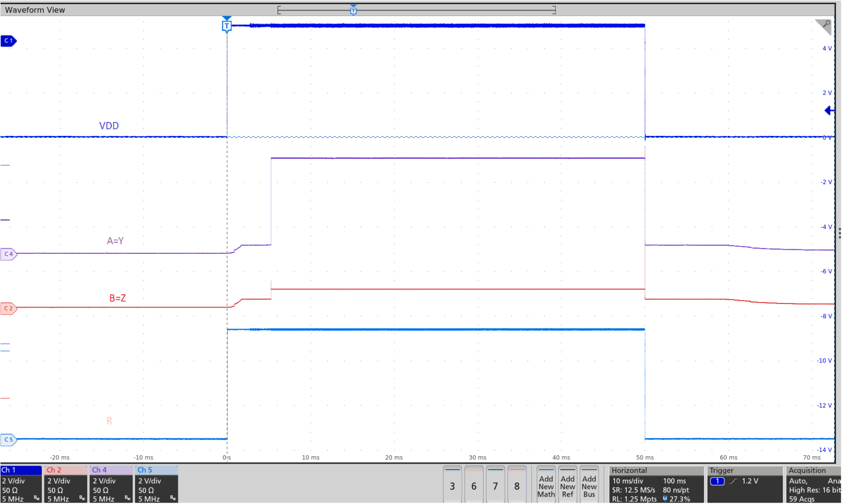Select the C1 channel marker
Screen dimensions: 842x504
pyautogui.click(x=7, y=41)
